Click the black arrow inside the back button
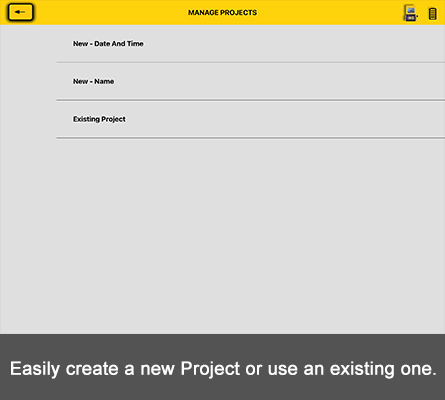Screen dimensions: 445x400 coord(20,12)
